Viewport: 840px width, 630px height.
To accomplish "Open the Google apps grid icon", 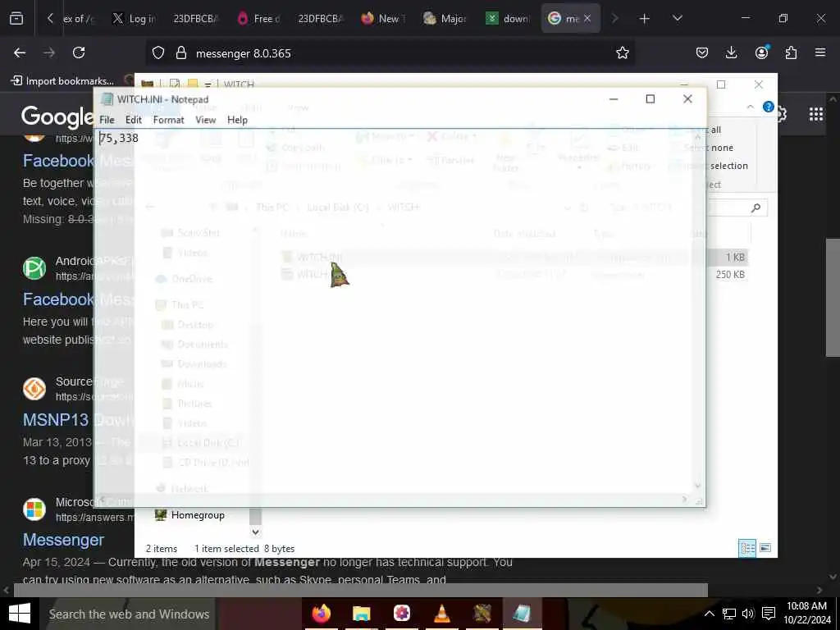I will 816,114.
